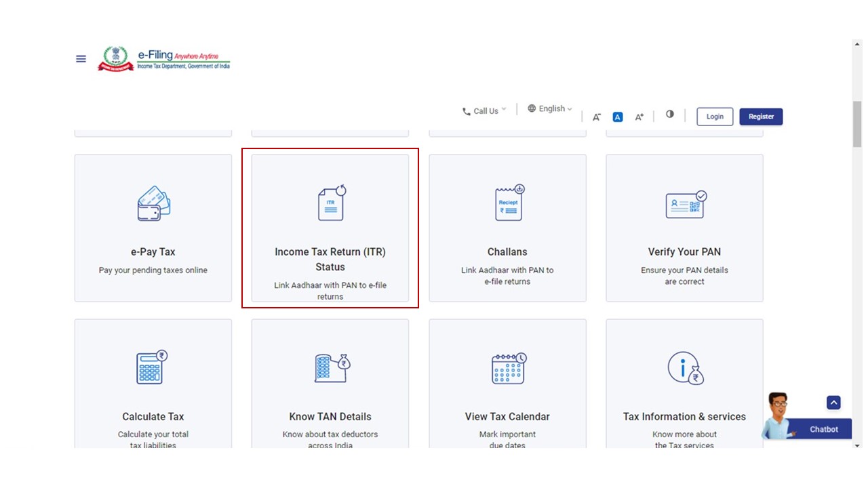
Task: Click the View Tax Calendar icon
Action: click(507, 367)
